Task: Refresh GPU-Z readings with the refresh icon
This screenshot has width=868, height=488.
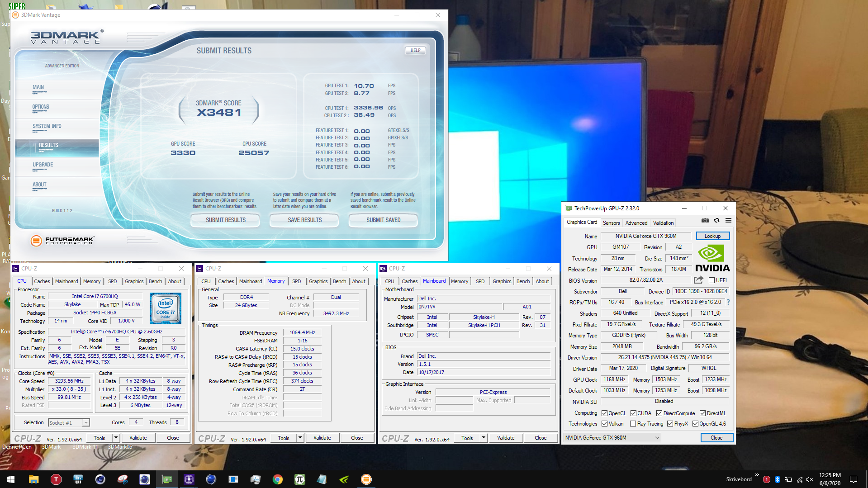Action: point(716,221)
